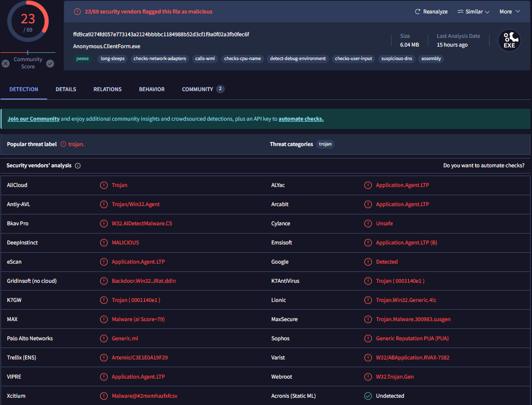This screenshot has width=532, height=405.
Task: Click the Reanalyze button
Action: (x=431, y=11)
